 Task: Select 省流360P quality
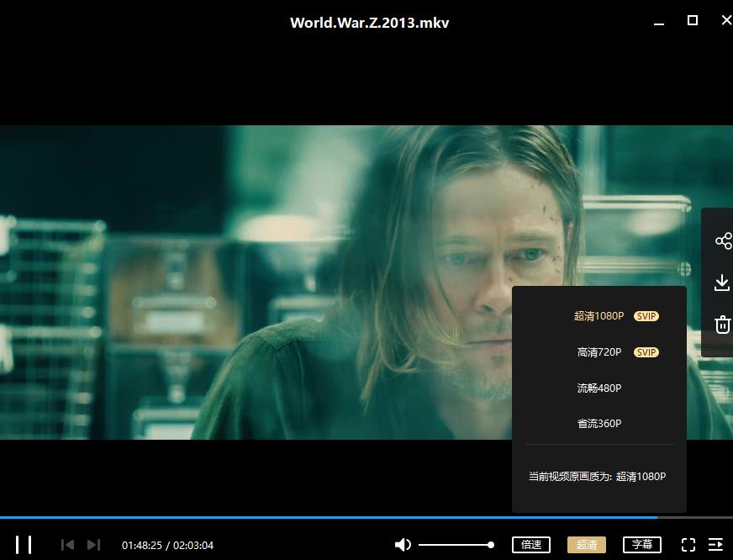(x=599, y=424)
